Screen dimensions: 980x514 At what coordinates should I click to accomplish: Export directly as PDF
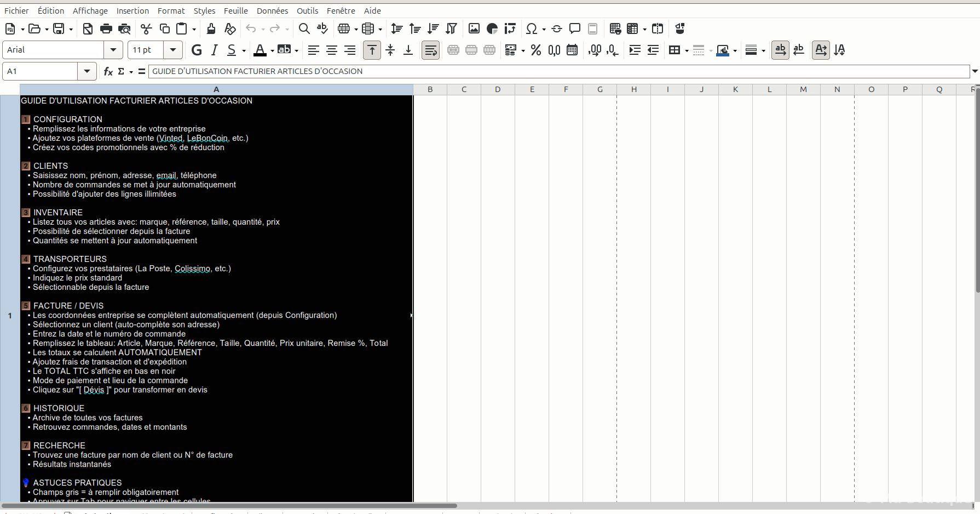click(x=88, y=28)
